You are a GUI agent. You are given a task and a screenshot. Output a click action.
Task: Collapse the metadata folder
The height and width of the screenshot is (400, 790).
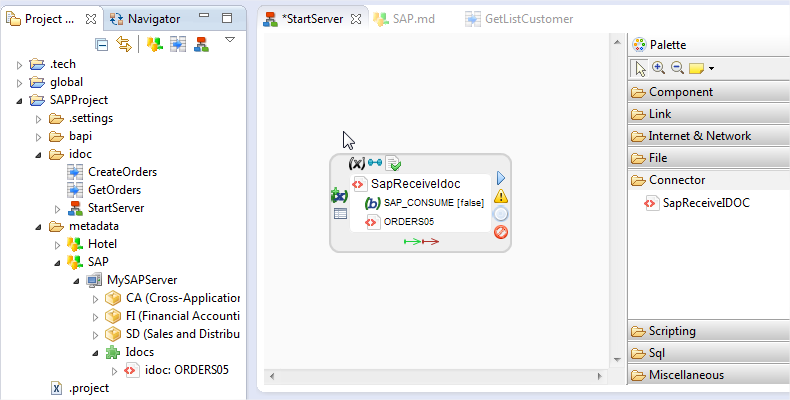[39, 227]
